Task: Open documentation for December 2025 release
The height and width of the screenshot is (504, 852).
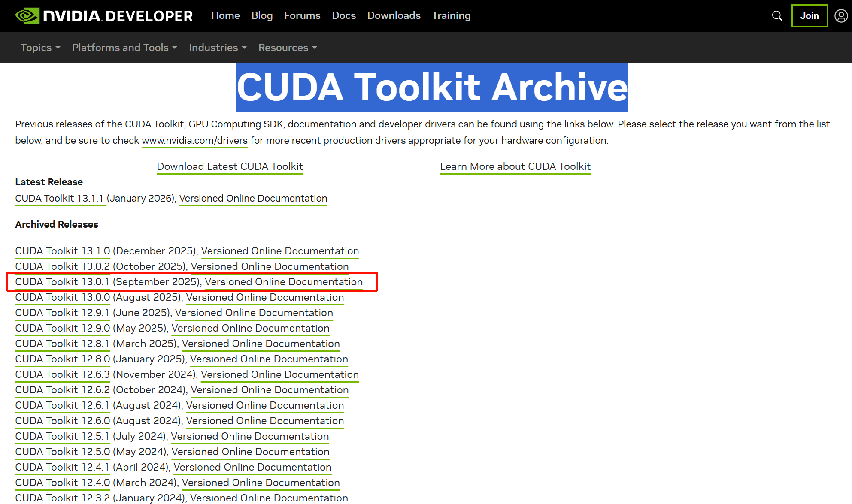Action: (x=280, y=251)
